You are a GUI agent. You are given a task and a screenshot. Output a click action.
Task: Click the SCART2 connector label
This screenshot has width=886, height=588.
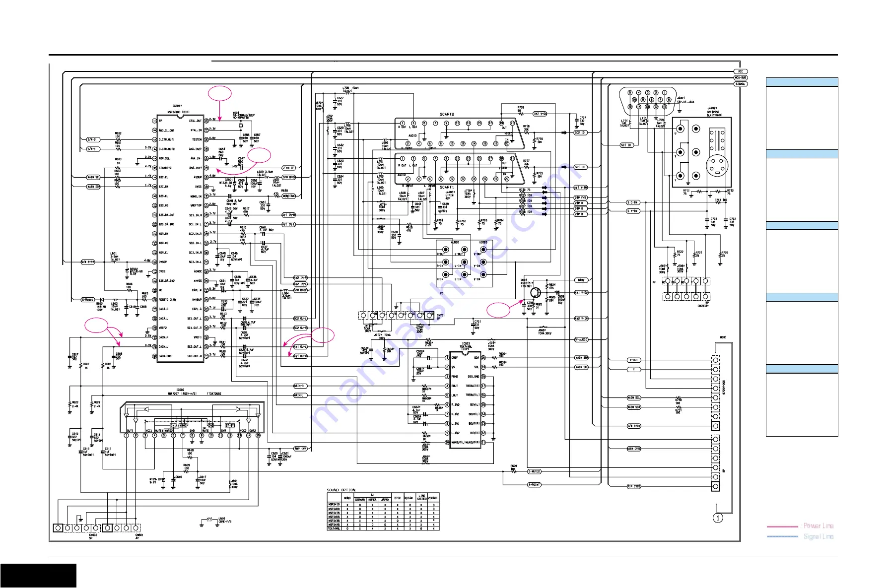coord(447,114)
